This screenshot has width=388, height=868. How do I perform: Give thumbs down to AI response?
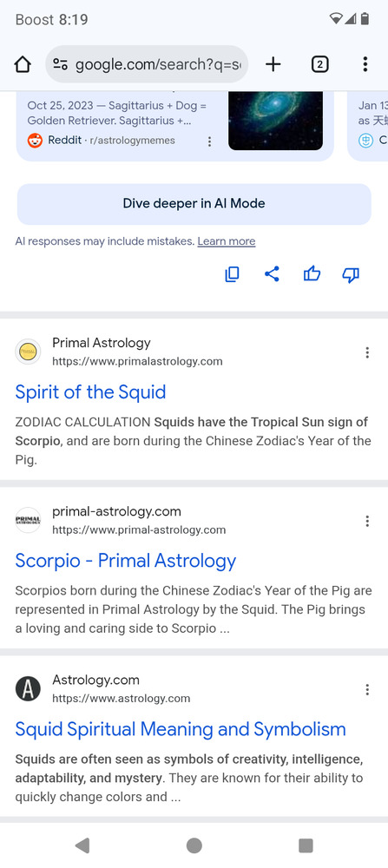tap(351, 274)
